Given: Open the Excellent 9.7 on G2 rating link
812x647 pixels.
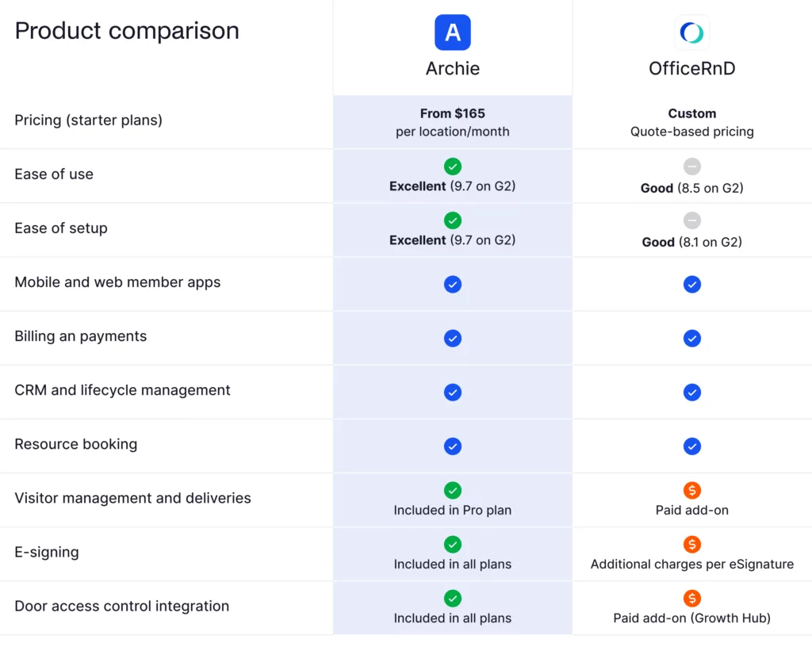Looking at the screenshot, I should pyautogui.click(x=453, y=186).
